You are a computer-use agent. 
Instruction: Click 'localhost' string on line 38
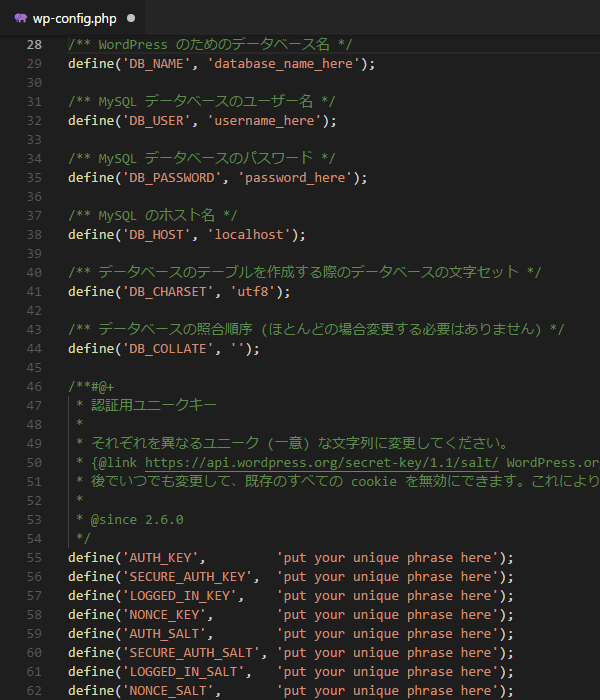[249, 235]
